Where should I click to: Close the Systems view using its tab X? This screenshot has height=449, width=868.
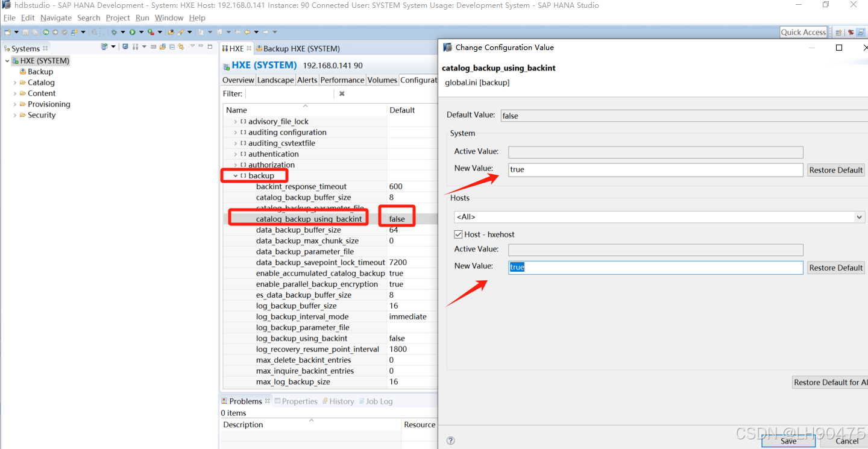(x=45, y=48)
